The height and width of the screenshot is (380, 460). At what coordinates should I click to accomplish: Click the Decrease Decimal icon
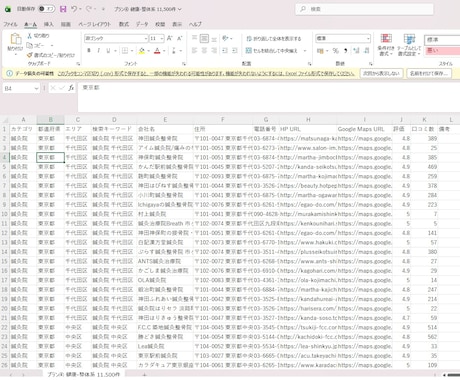pyautogui.click(x=366, y=51)
